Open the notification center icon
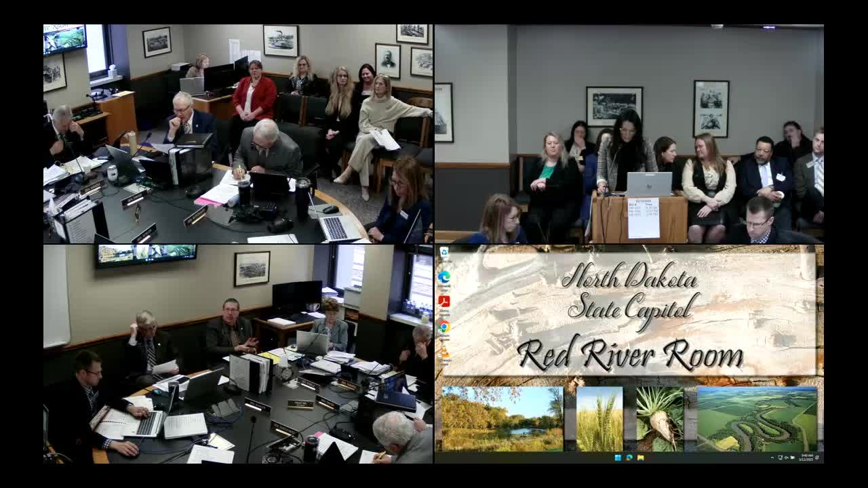Screen dimensions: 868x488 (x=818, y=457)
